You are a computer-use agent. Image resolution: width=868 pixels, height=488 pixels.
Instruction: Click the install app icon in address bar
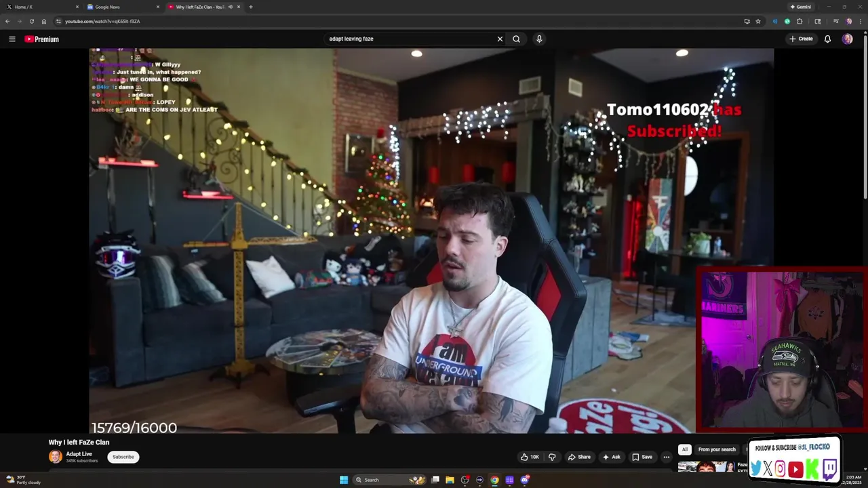pos(747,21)
